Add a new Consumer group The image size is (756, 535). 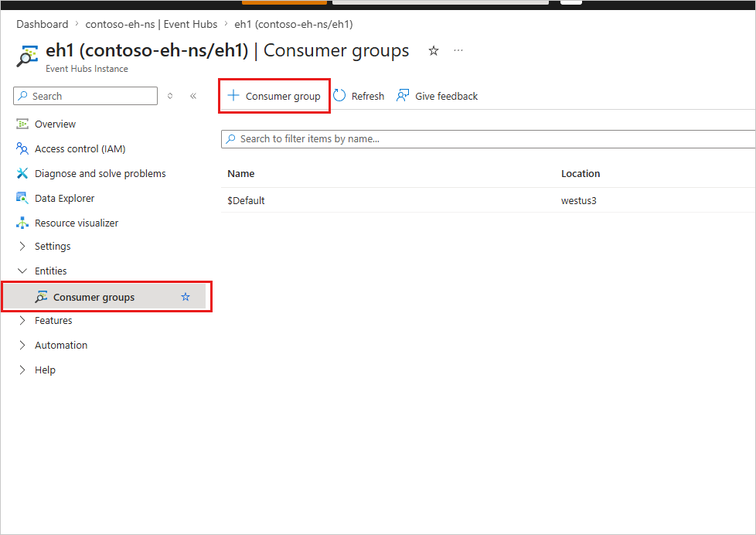[x=274, y=96]
